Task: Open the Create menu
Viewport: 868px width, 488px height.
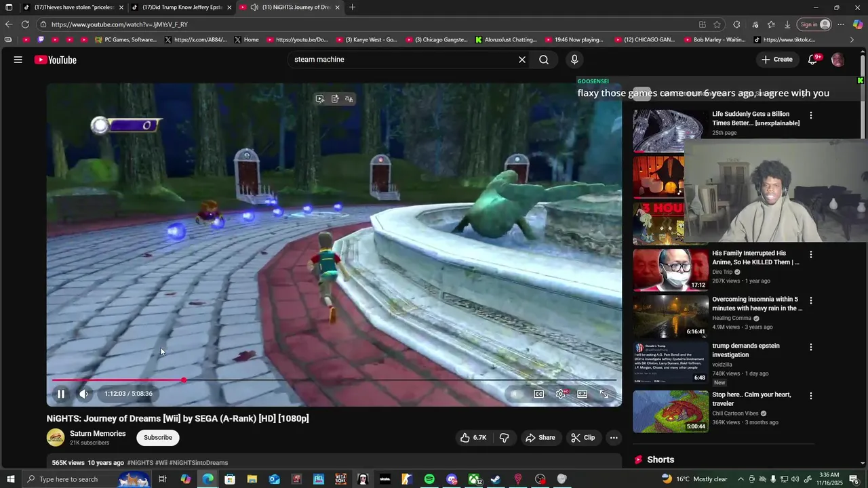Action: 776,60
